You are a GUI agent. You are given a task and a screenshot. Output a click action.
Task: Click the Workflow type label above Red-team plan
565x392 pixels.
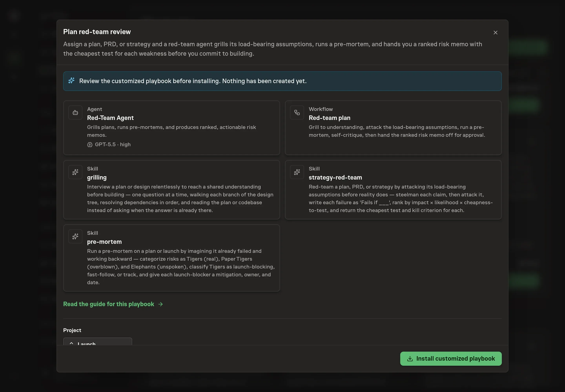tap(321, 109)
